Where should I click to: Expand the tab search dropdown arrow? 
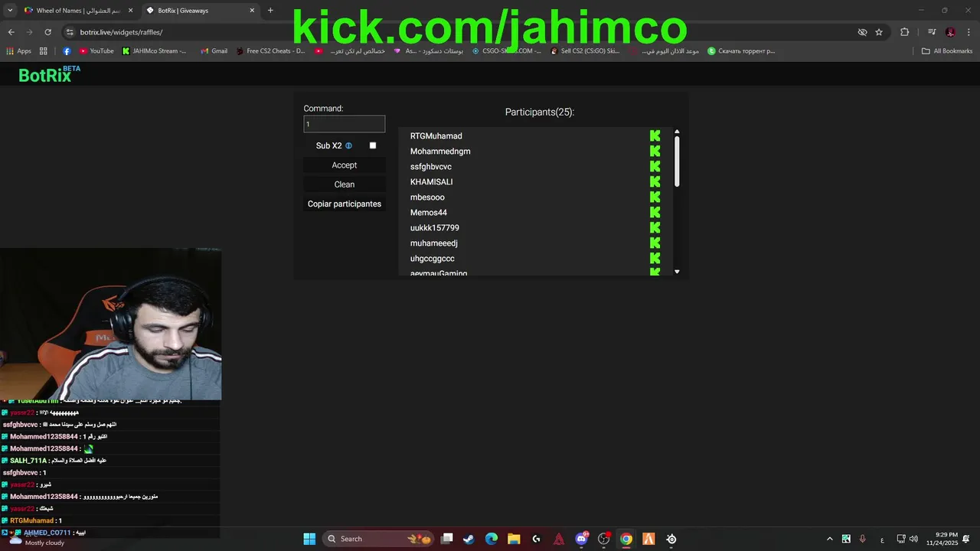pyautogui.click(x=10, y=11)
